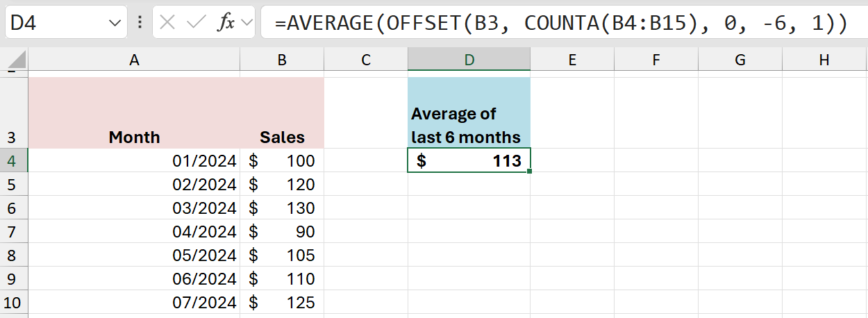Click cell with date 04/2024

click(134, 231)
